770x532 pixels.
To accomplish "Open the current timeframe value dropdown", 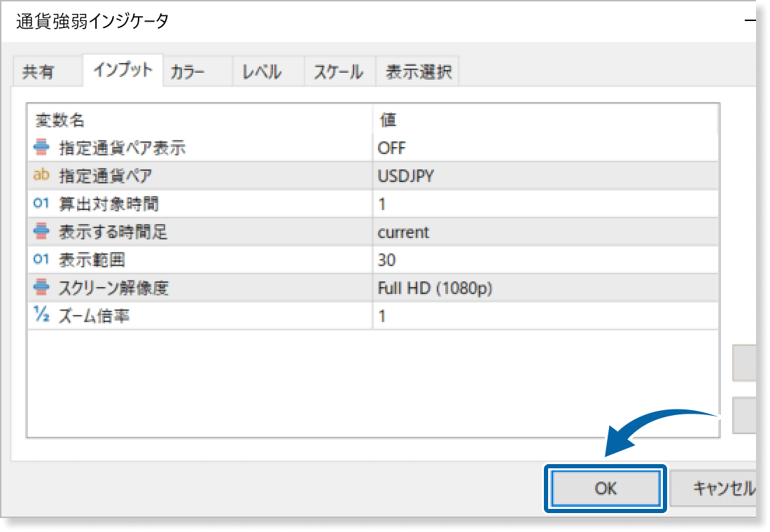I will [x=545, y=232].
